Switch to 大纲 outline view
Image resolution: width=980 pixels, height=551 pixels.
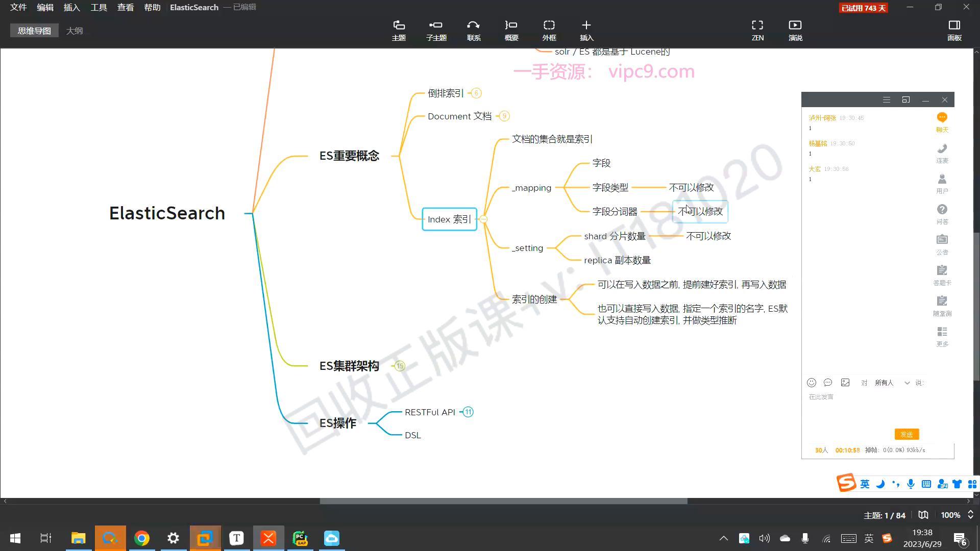(x=75, y=31)
